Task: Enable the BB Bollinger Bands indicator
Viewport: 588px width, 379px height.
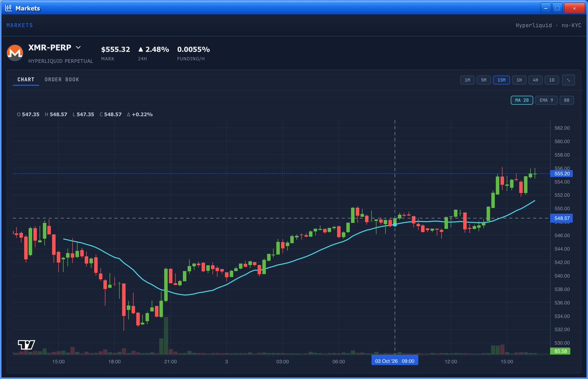Action: pyautogui.click(x=567, y=100)
